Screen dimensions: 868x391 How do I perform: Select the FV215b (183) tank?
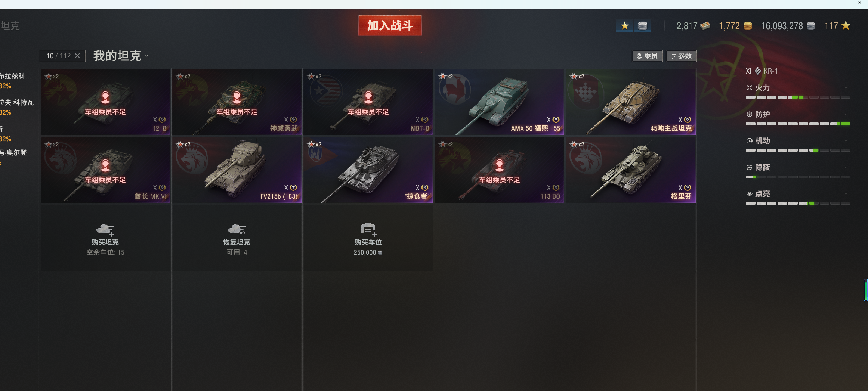[x=237, y=170]
